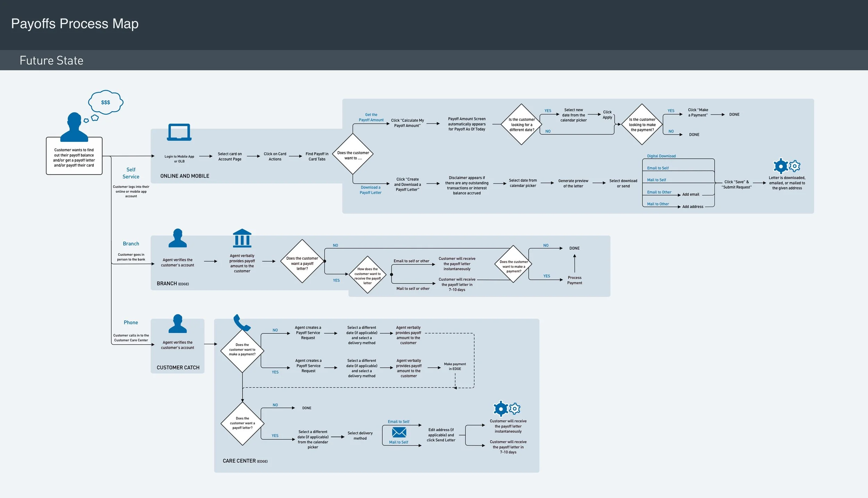This screenshot has width=868, height=498.
Task: Click the 'Does the customer want to ....' diamond
Action: point(353,154)
